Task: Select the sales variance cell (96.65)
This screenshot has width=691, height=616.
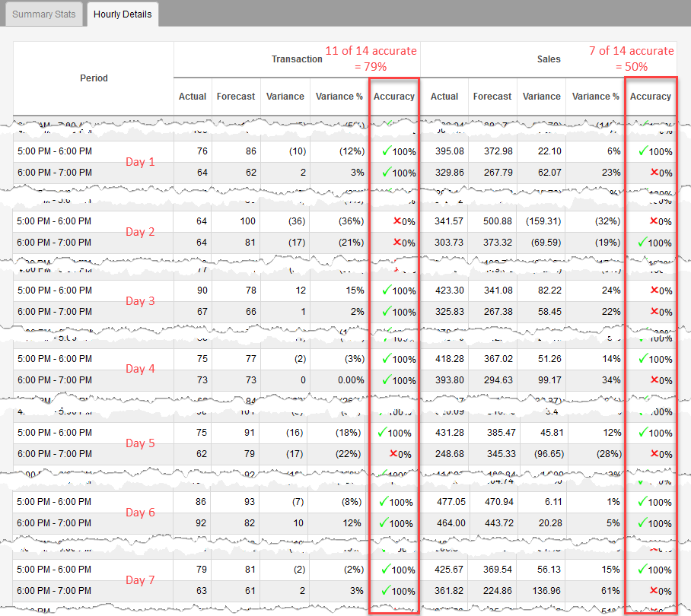Action: (x=549, y=453)
